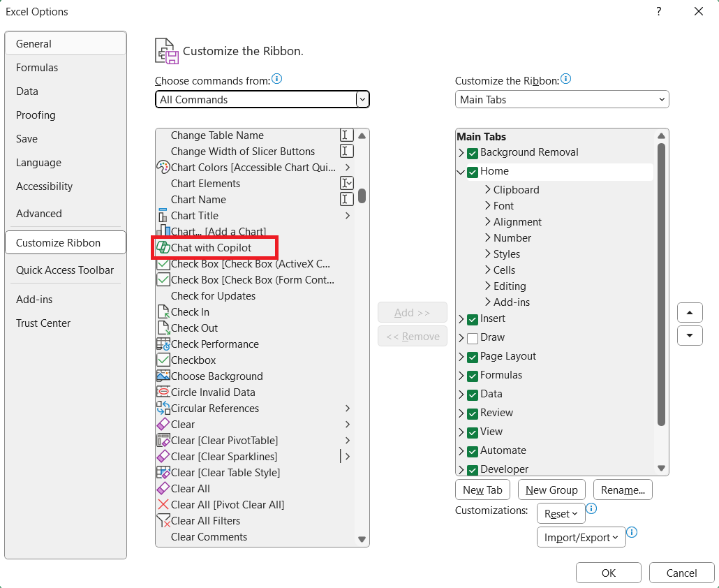The width and height of the screenshot is (719, 588).
Task: Enable the Draw tab checkbox
Action: 473,339
